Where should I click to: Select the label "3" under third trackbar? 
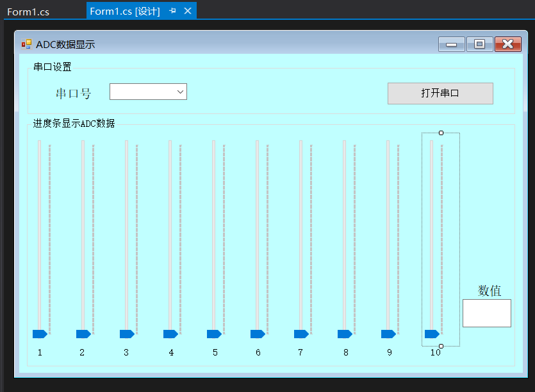[x=126, y=352]
